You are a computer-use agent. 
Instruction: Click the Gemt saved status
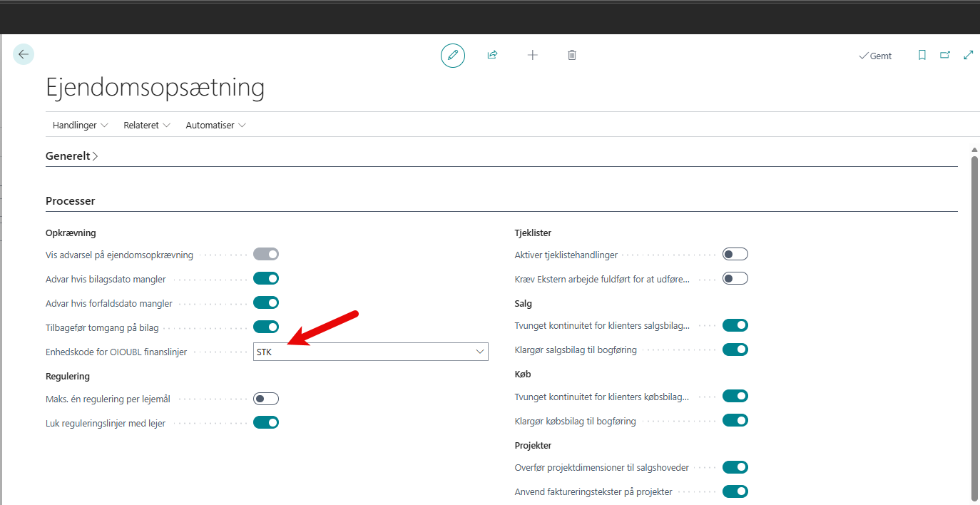(x=875, y=56)
